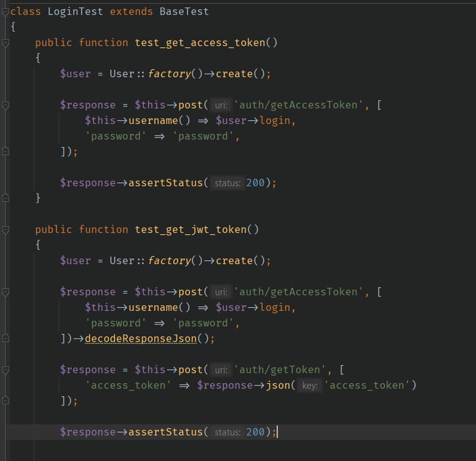Viewport: 476px width, 461px height.
Task: Click fold end marker after access_token array
Action: coord(5,401)
